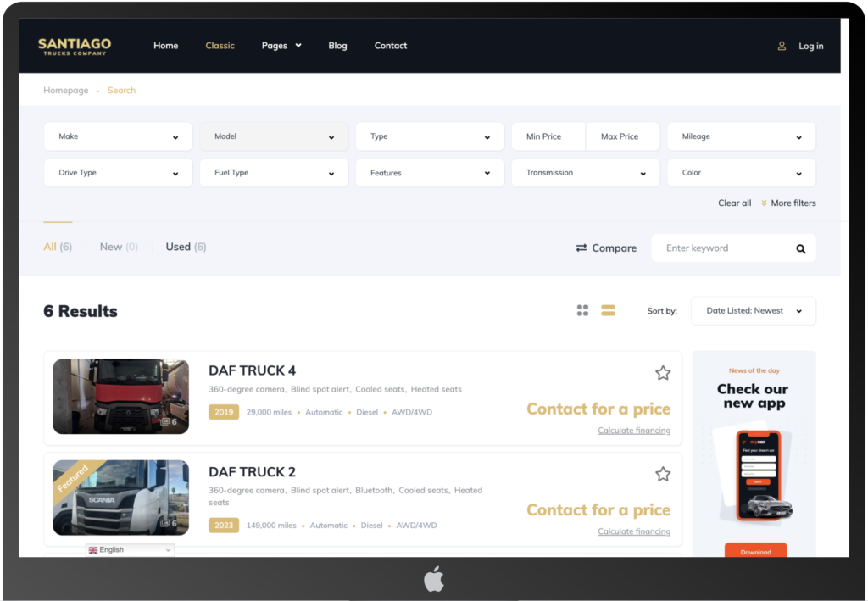868x601 pixels.
Task: Open the Sort by Date Listed dropdown
Action: click(x=753, y=311)
